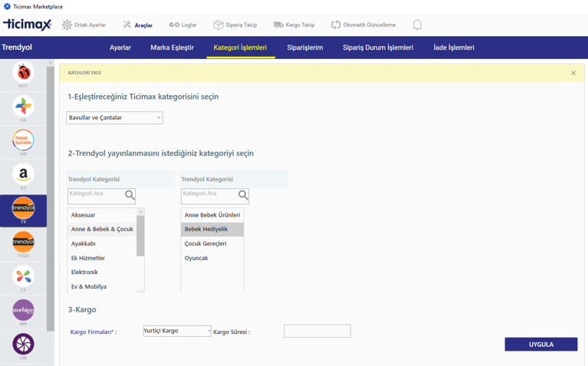Click the marketplace sidebar scrollbar
Screen dimensions: 588x366
[x=51, y=198]
